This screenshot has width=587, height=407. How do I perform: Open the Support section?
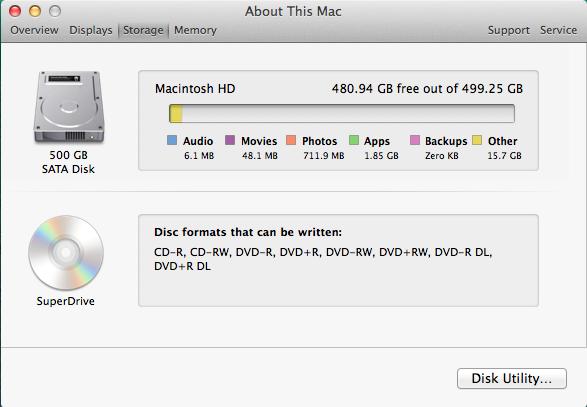(x=508, y=30)
